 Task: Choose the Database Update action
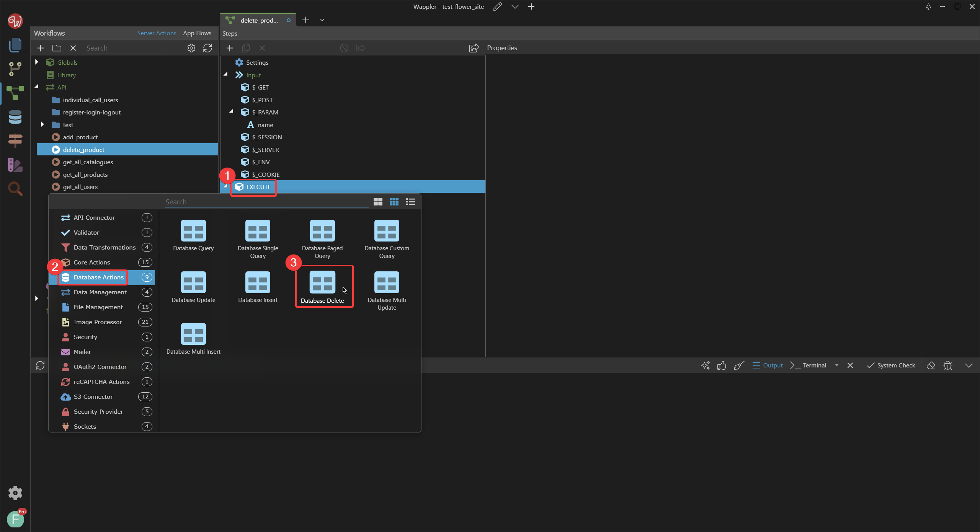click(193, 287)
